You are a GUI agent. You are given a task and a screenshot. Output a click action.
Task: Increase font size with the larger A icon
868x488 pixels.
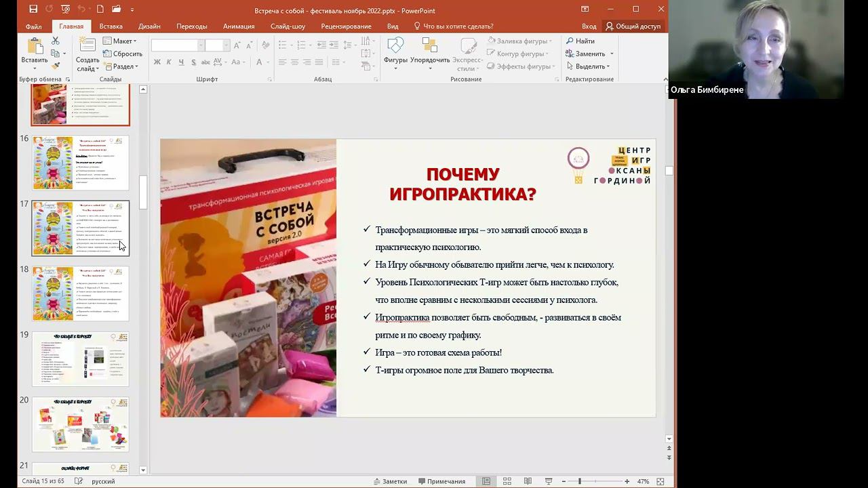238,45
